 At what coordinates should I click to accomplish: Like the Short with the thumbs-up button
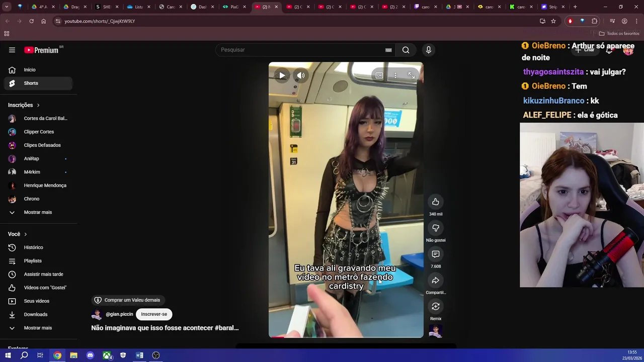pos(436,202)
